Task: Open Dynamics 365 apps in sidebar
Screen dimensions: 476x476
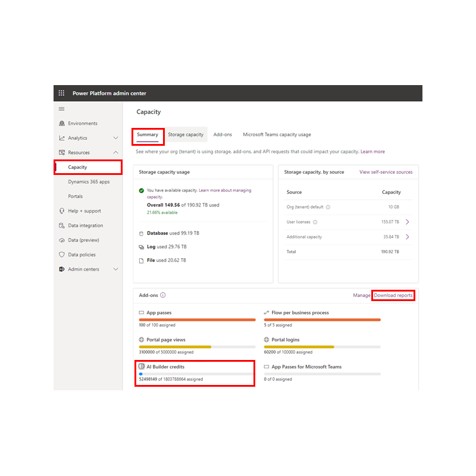Action: [88, 181]
